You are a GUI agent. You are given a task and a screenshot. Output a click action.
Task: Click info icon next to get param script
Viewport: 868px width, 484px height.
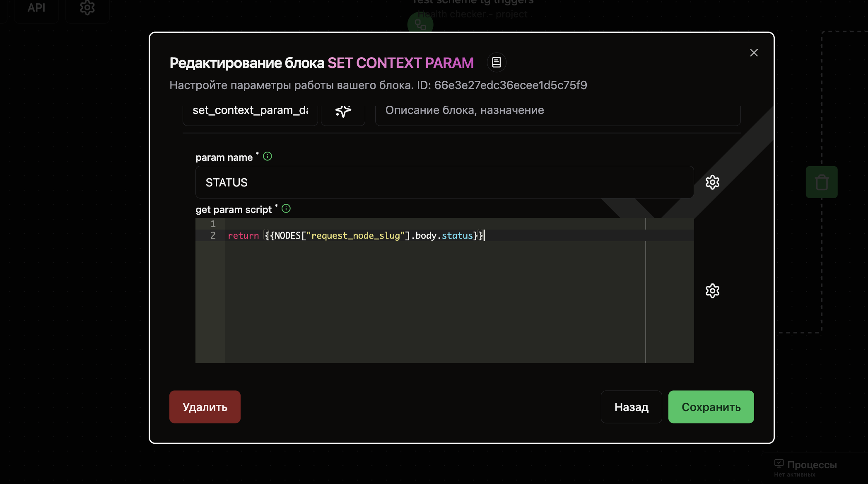point(286,209)
